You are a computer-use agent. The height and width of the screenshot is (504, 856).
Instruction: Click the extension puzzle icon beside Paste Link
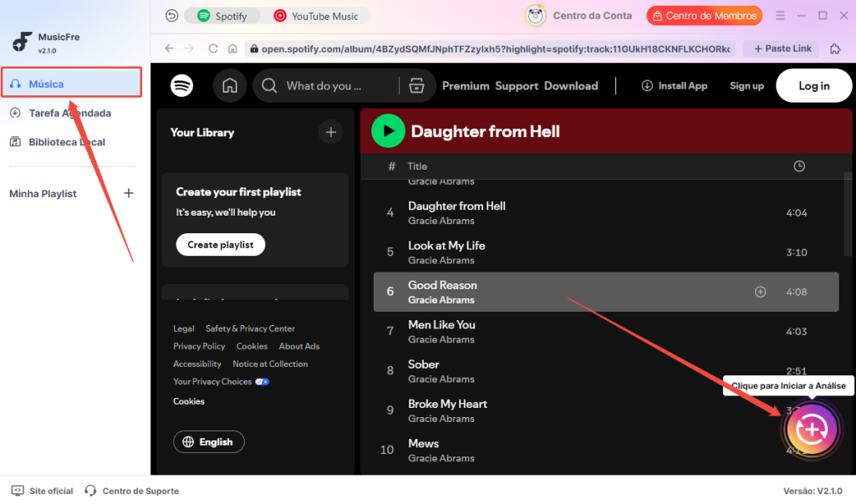pos(835,48)
